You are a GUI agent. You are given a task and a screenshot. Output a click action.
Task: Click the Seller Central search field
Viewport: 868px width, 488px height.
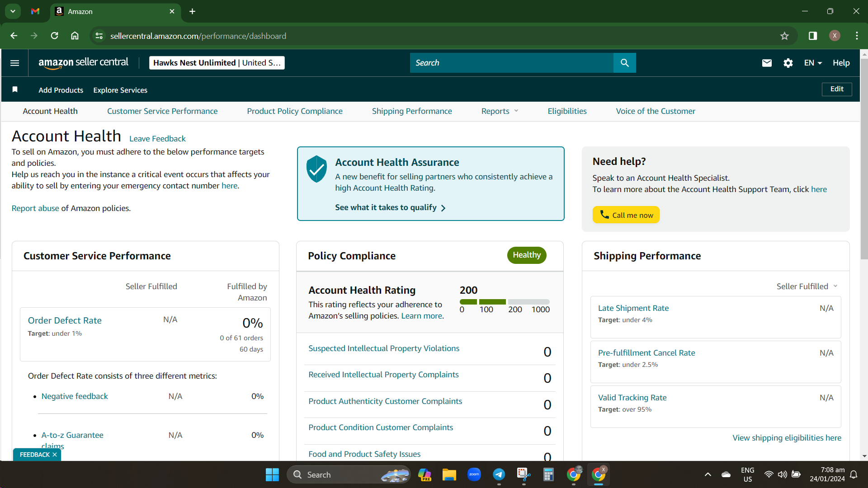[512, 63]
